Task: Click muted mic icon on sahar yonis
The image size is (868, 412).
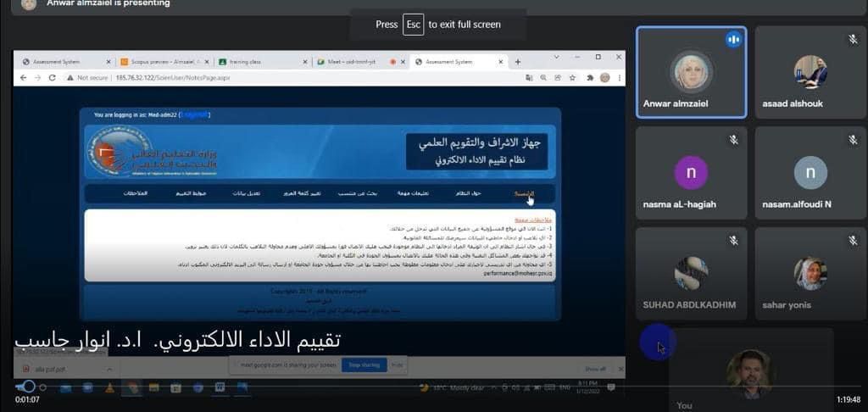Action: (853, 241)
